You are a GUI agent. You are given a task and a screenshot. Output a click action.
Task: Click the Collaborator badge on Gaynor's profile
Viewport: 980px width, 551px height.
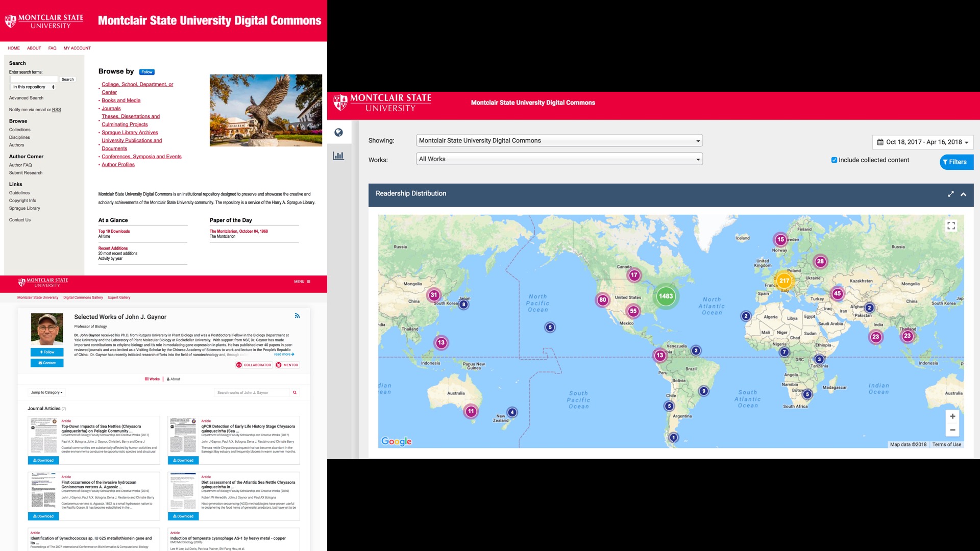(x=255, y=365)
